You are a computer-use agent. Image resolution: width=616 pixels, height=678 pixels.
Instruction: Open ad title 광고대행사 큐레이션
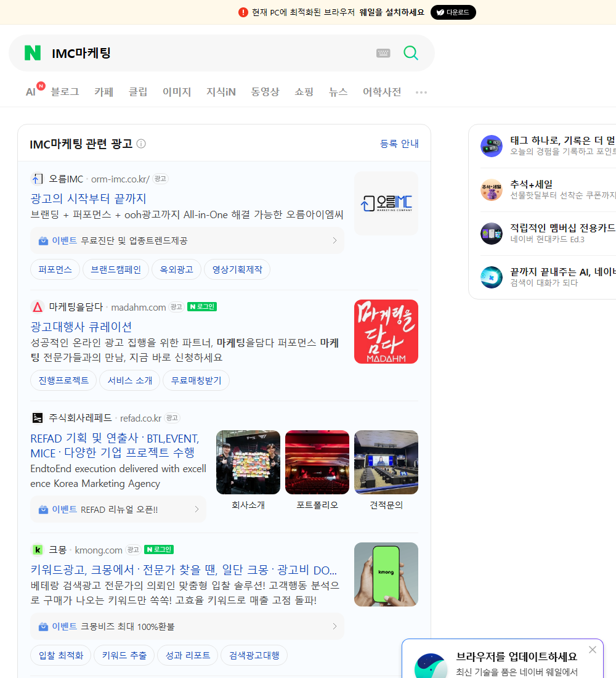pos(81,327)
